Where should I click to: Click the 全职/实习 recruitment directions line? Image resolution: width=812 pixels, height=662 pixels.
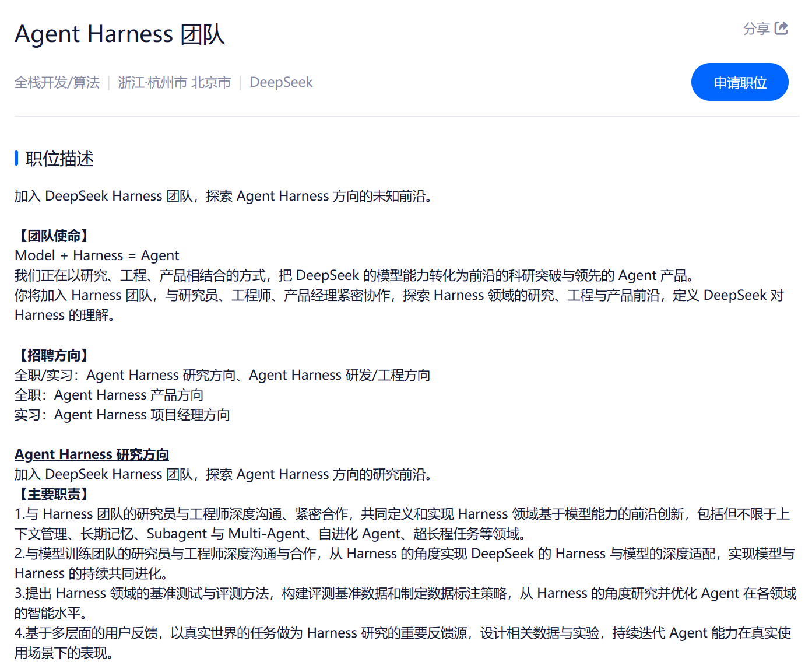click(x=222, y=375)
